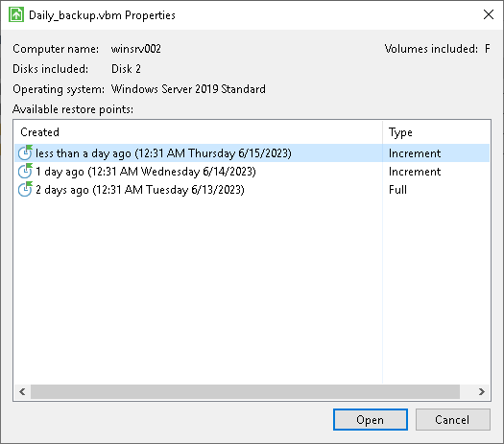Click the Windows Server 2019 Standard text

[x=188, y=89]
